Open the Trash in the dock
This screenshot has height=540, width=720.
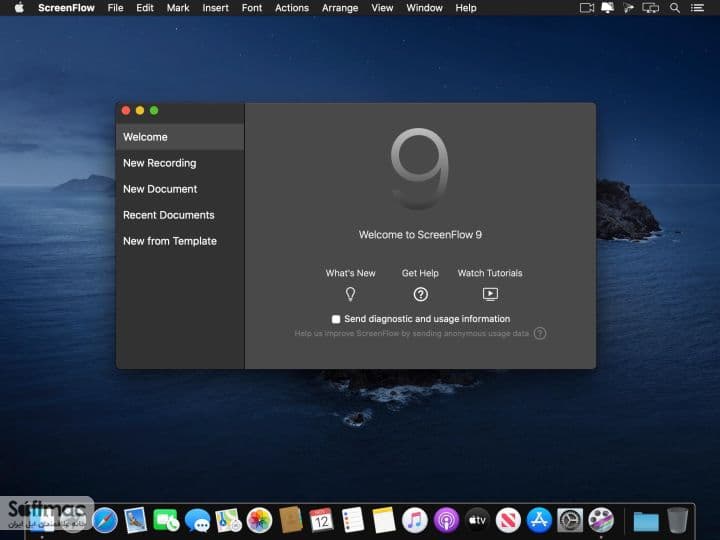click(677, 521)
